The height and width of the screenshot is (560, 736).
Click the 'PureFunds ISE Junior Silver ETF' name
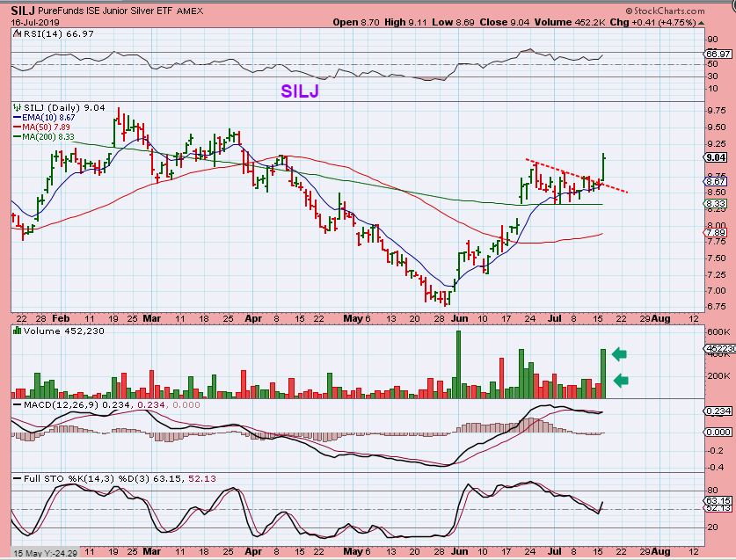click(x=106, y=11)
